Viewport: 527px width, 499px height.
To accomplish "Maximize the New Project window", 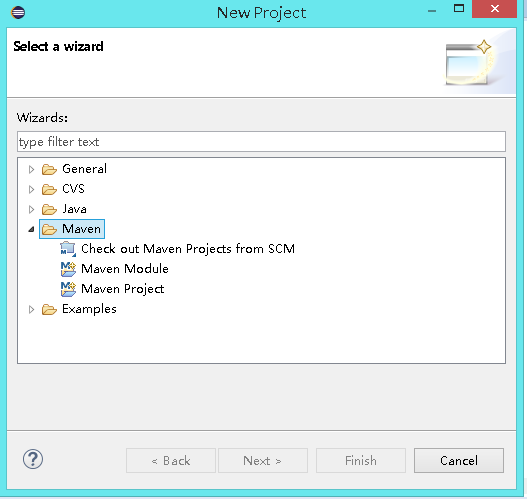I will coord(459,8).
